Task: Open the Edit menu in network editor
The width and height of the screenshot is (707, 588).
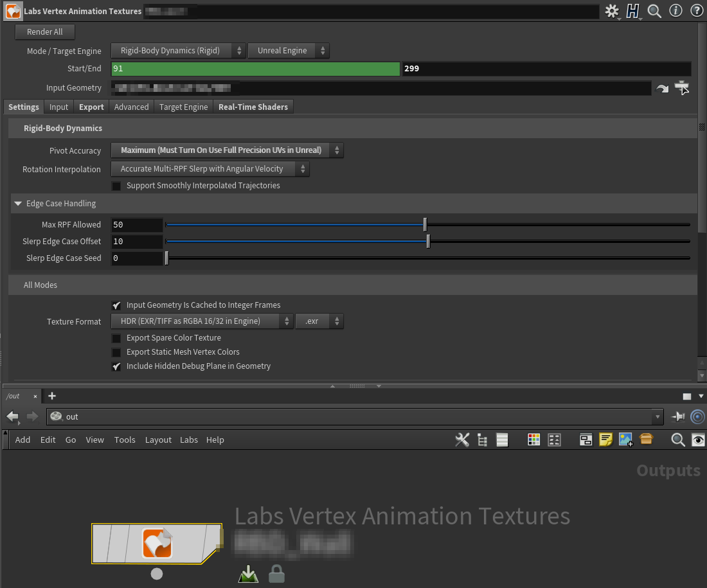Action: click(x=48, y=440)
